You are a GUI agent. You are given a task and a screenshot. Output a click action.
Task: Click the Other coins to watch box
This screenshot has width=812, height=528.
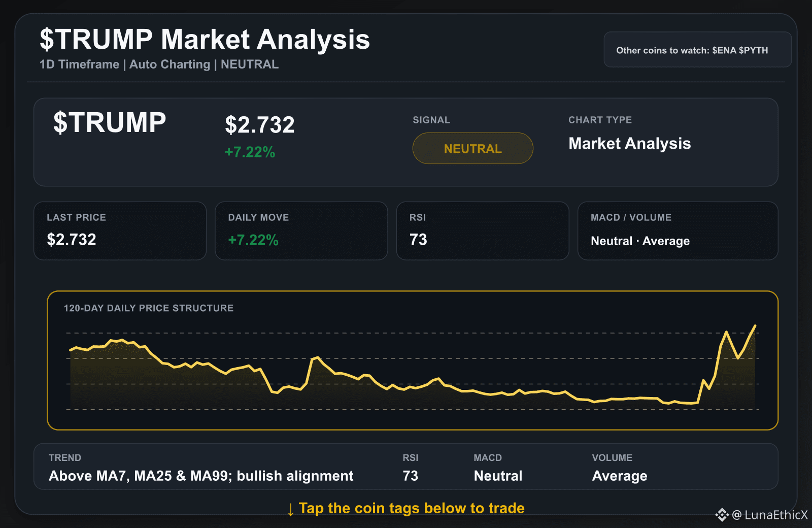tap(697, 50)
